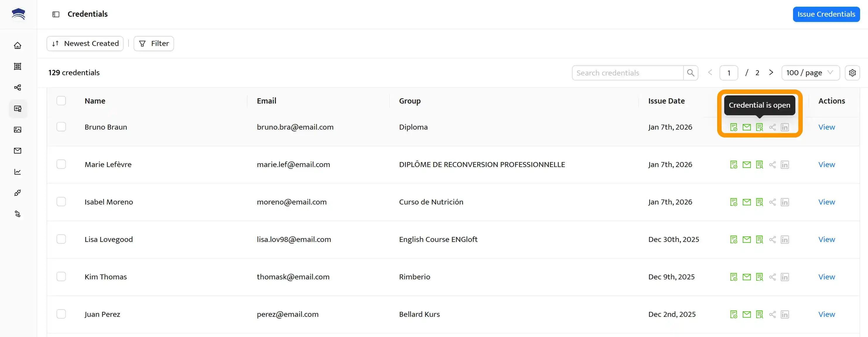This screenshot has width=868, height=337.
Task: Click the Credentials icon in sidebar
Action: (18, 109)
